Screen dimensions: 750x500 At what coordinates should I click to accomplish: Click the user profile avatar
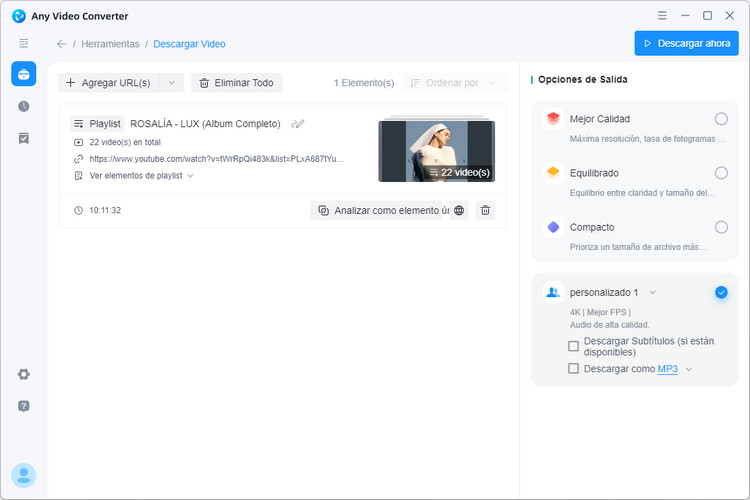point(23,475)
